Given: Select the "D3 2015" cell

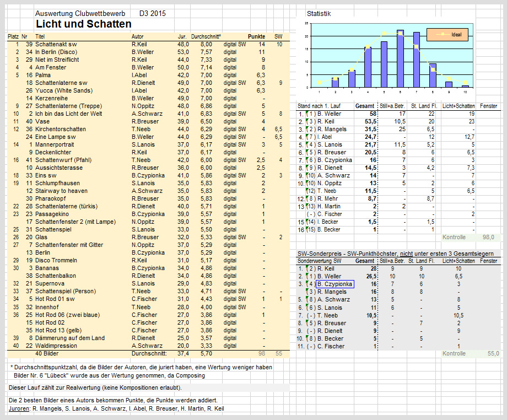Looking at the screenshot, I should point(152,14).
